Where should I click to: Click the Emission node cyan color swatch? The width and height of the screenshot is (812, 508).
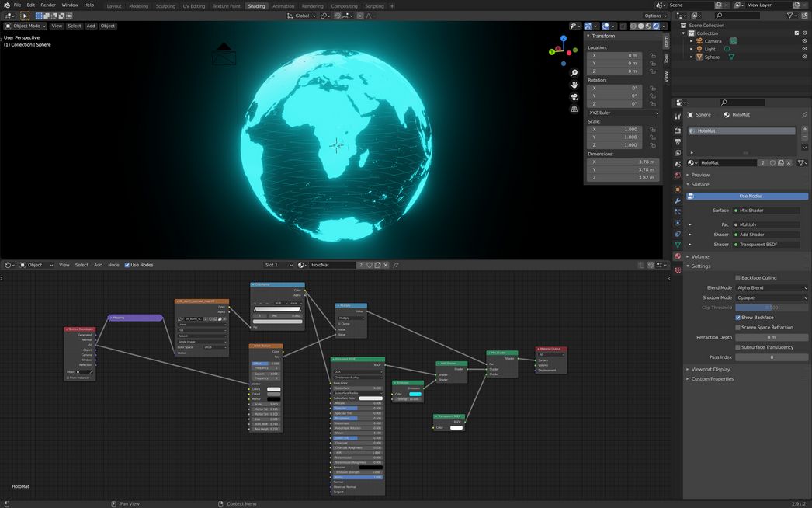(415, 394)
